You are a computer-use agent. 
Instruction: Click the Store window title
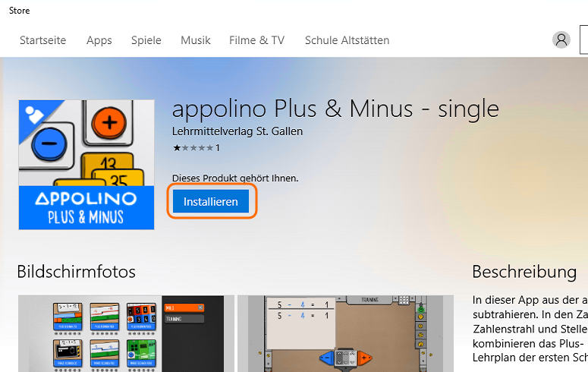20,11
